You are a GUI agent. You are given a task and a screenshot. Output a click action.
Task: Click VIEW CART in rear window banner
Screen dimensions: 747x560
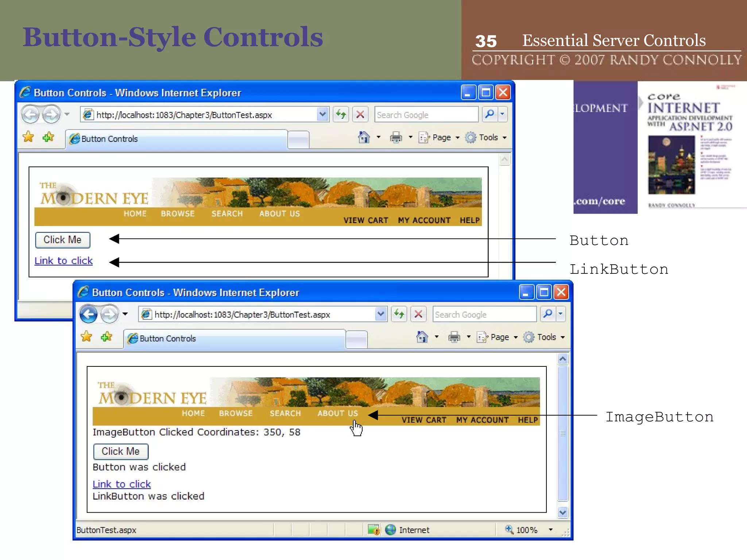point(366,220)
